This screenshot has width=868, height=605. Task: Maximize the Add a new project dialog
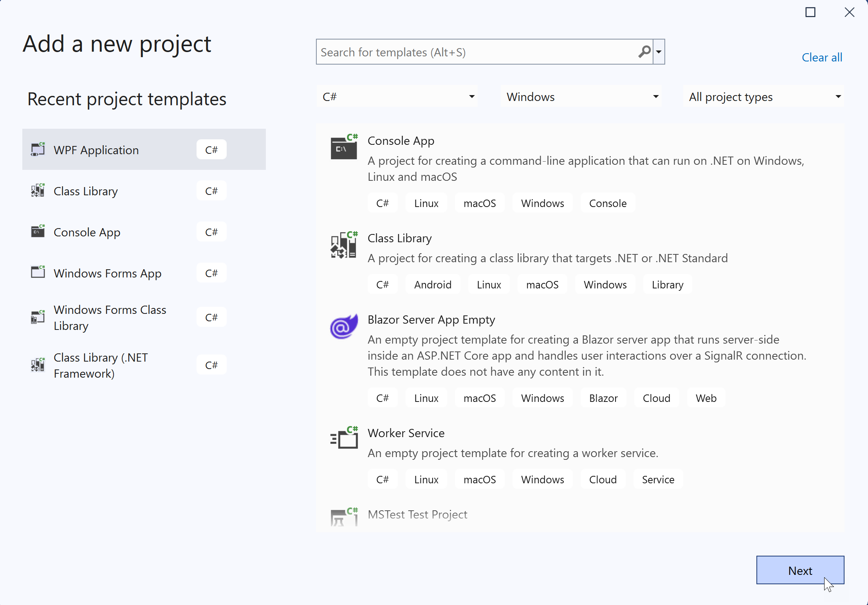click(810, 13)
